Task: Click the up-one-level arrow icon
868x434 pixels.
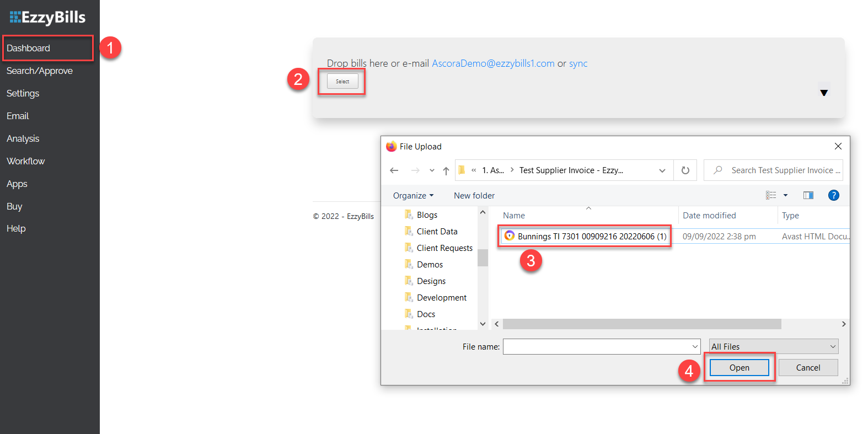Action: click(x=446, y=170)
